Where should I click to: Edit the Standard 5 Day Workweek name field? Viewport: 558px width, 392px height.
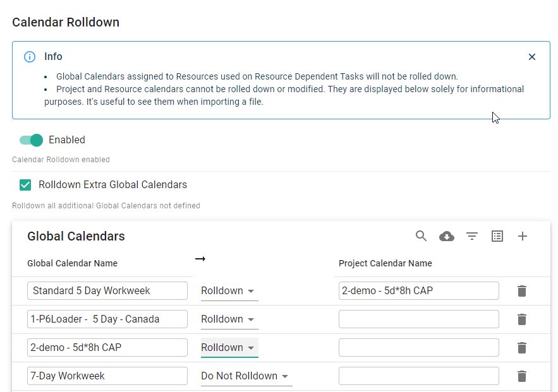[107, 291]
